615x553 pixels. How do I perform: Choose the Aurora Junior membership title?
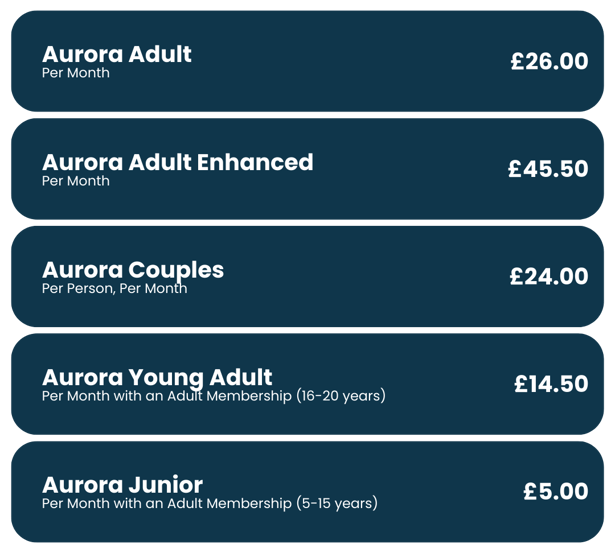click(122, 486)
